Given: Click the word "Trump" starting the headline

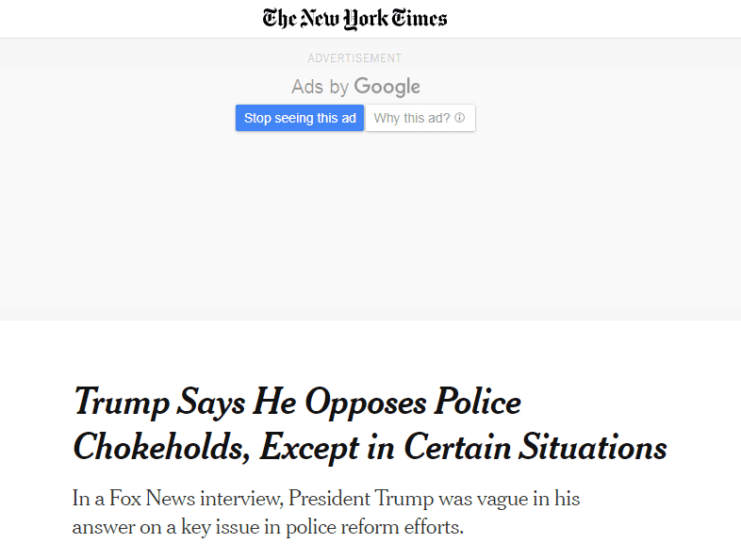Looking at the screenshot, I should pyautogui.click(x=121, y=403).
